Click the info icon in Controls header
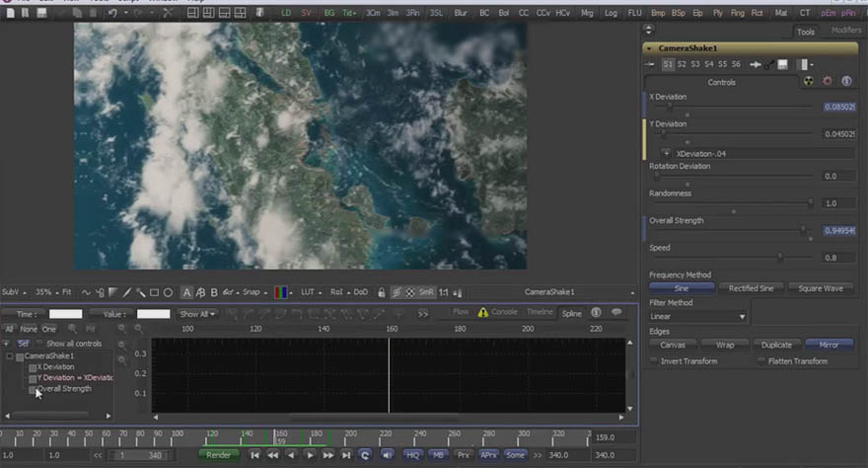 (x=846, y=81)
